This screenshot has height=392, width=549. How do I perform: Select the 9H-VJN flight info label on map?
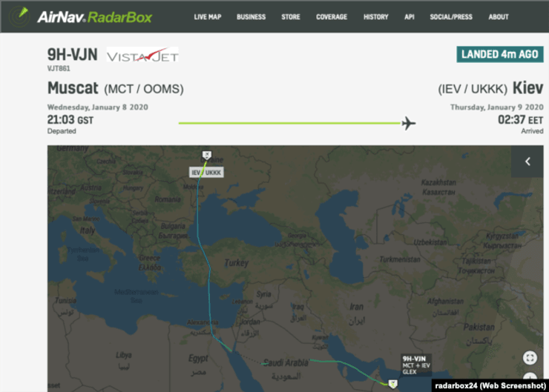coord(416,366)
